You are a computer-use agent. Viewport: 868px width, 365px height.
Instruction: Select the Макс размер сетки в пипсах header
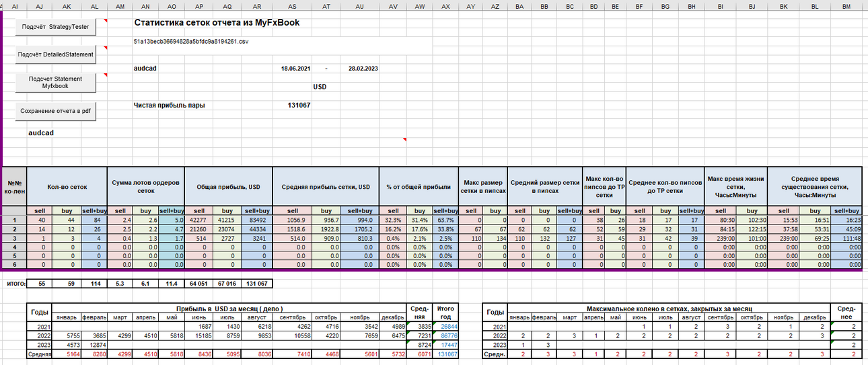[482, 186]
